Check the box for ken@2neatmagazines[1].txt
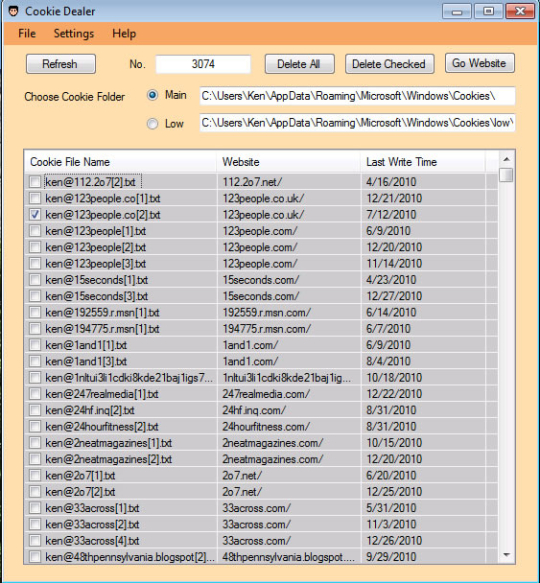 pos(35,443)
